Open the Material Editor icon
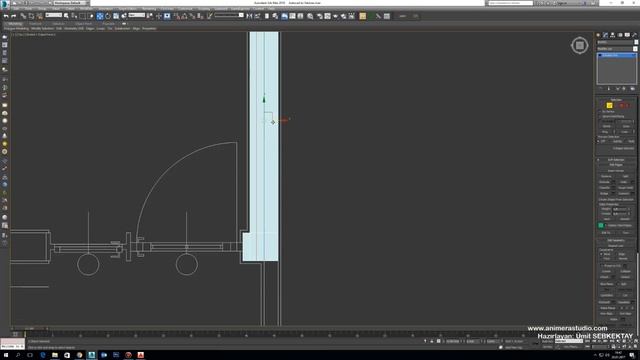The width and height of the screenshot is (640, 360). pos(310,16)
